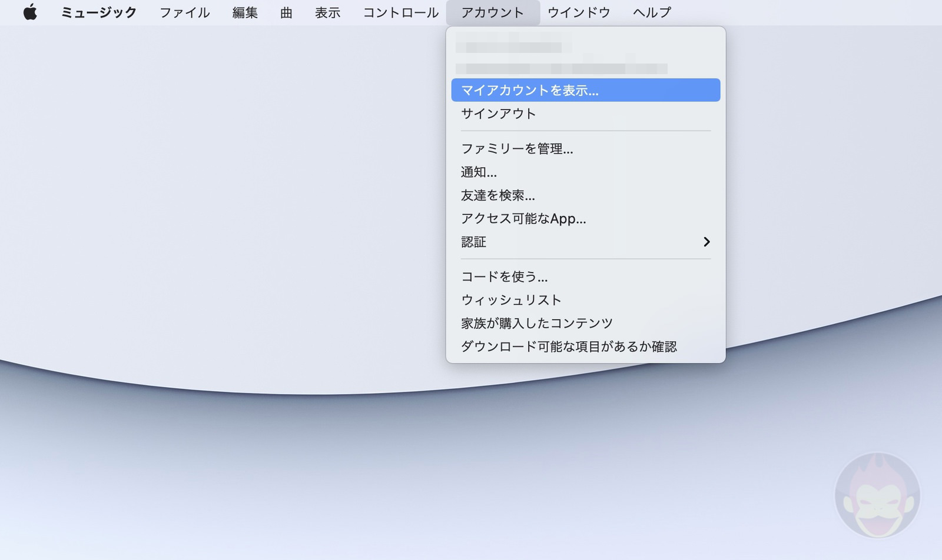942x560 pixels.
Task: Select アクセス可能なApp… entry
Action: [586, 219]
